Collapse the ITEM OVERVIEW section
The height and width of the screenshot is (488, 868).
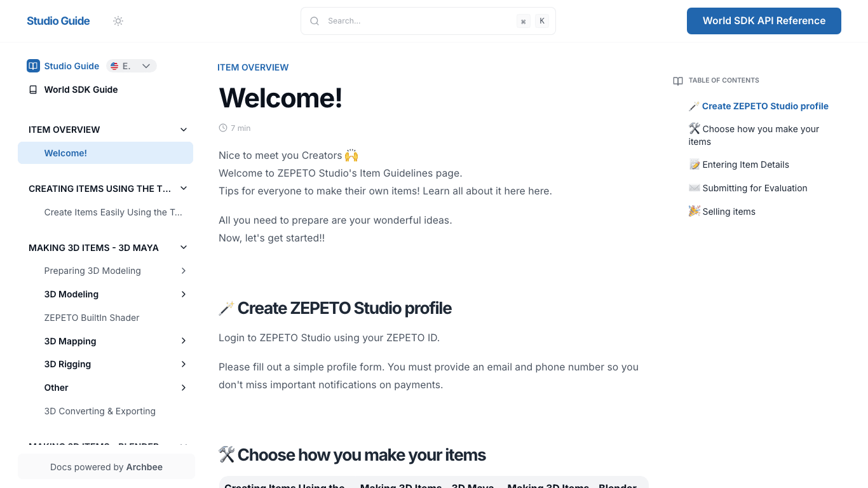pos(183,129)
